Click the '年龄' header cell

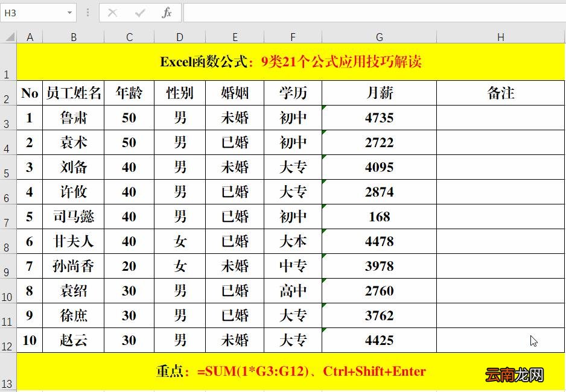pyautogui.click(x=129, y=93)
